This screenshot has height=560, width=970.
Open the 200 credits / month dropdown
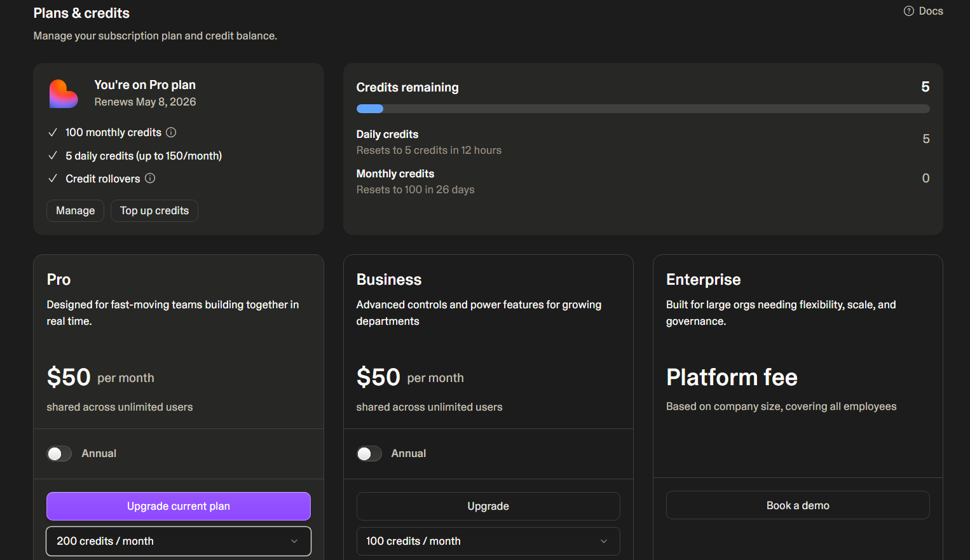coord(178,541)
